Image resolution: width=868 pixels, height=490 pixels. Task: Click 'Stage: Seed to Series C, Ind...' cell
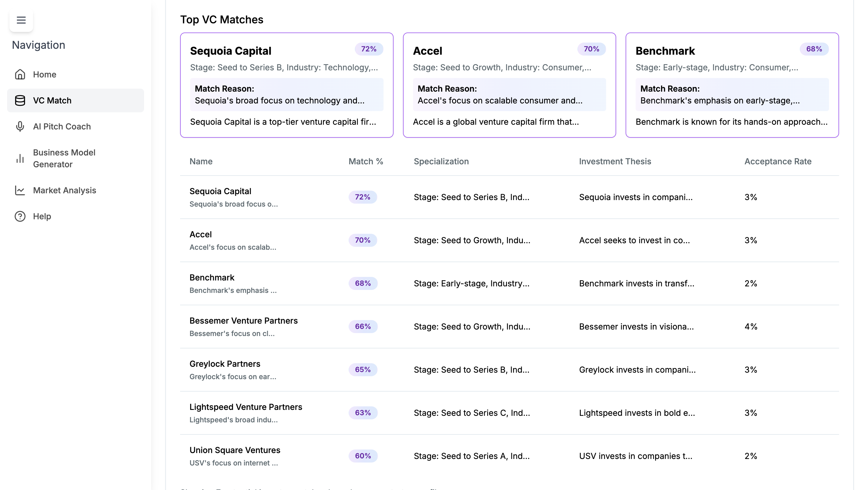click(472, 413)
